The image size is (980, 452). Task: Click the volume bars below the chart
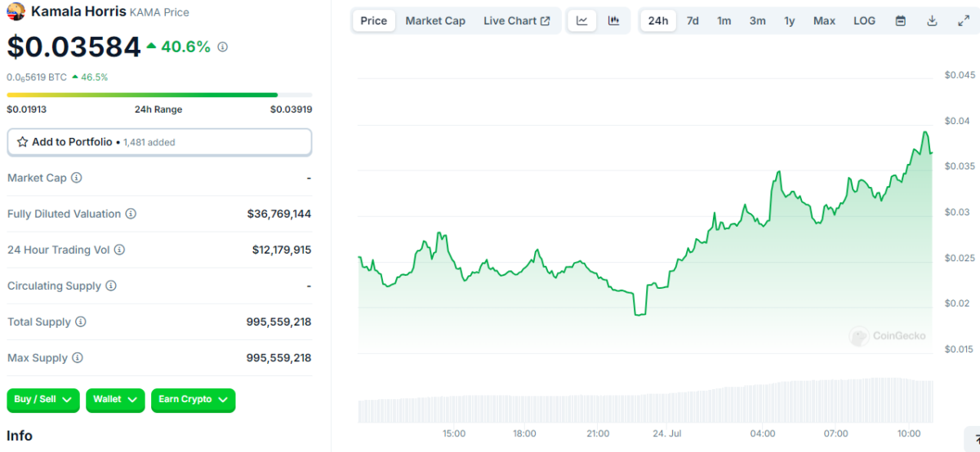645,400
